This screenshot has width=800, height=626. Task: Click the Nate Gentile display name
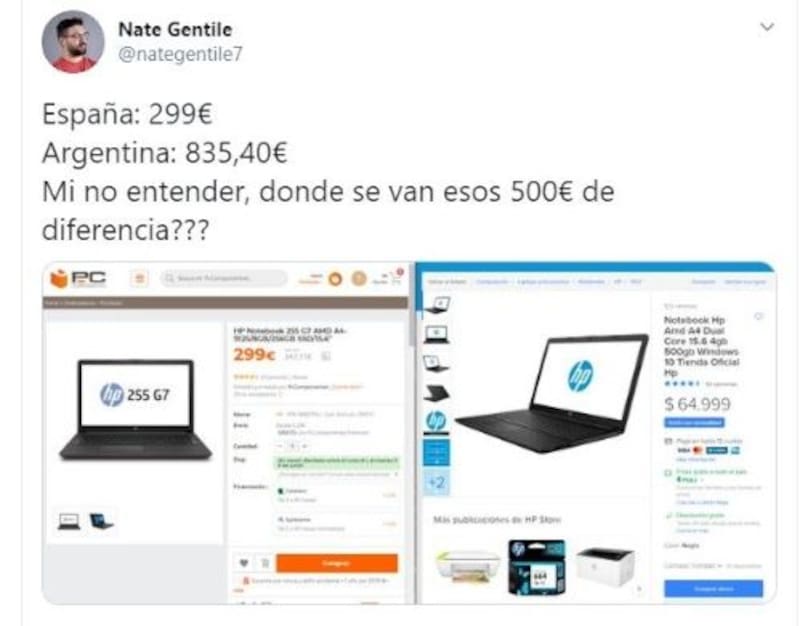175,30
